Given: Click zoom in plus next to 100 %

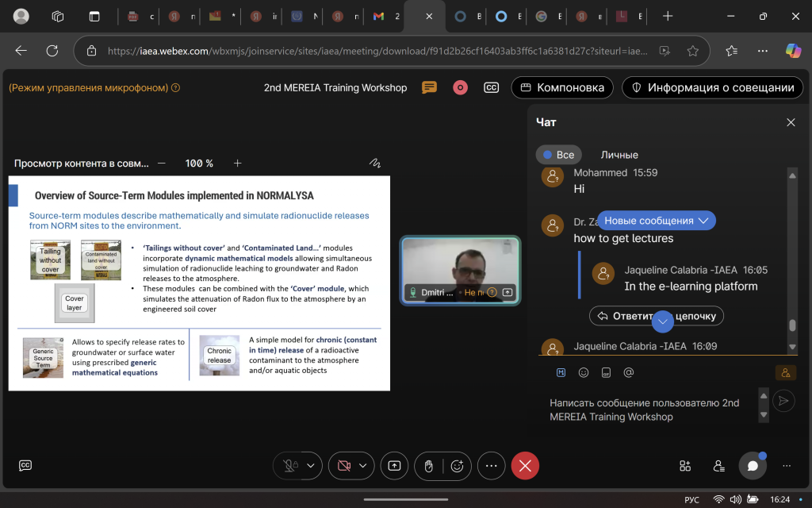Looking at the screenshot, I should pyautogui.click(x=237, y=164).
